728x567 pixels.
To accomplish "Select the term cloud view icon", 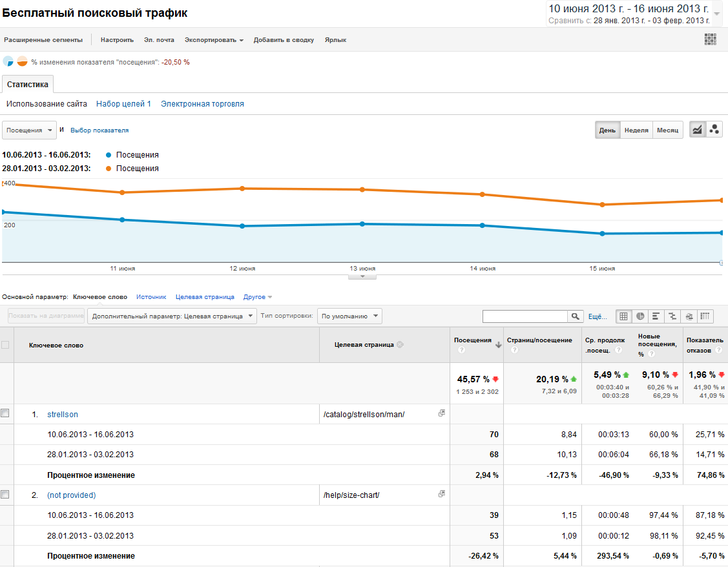I will 689,316.
